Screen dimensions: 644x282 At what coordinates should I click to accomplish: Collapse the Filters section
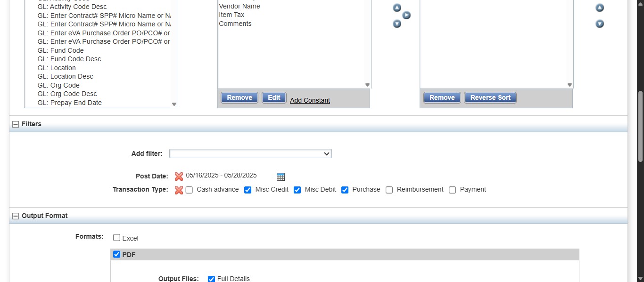(x=16, y=124)
